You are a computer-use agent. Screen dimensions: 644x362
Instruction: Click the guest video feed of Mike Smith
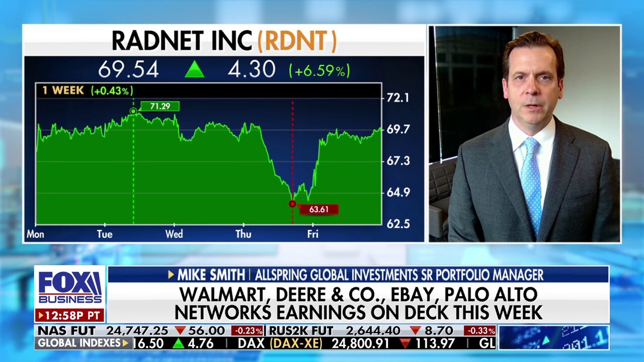click(524, 134)
